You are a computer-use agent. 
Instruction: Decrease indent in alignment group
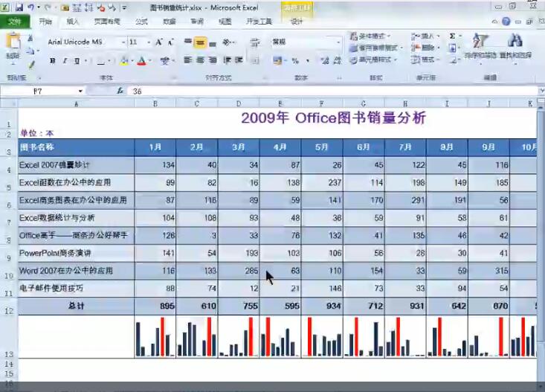228,60
